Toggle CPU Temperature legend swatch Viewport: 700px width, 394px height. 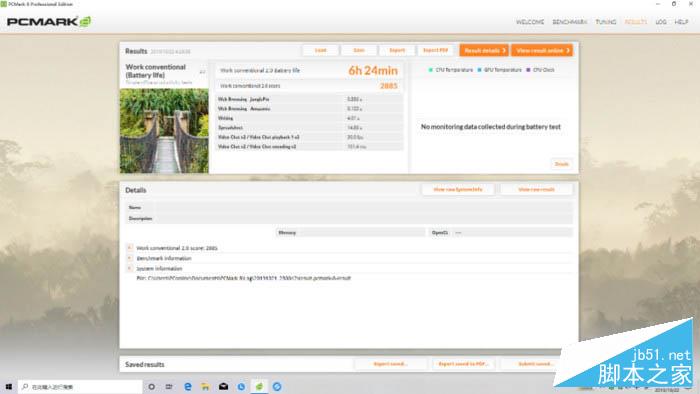[x=430, y=70]
